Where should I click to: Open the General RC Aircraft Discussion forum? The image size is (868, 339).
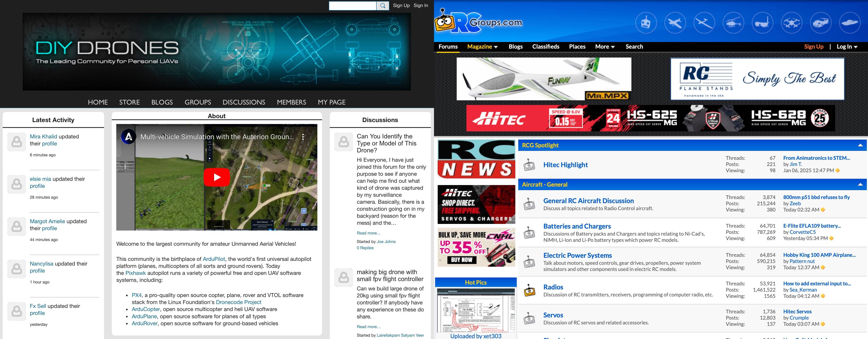[x=588, y=201]
